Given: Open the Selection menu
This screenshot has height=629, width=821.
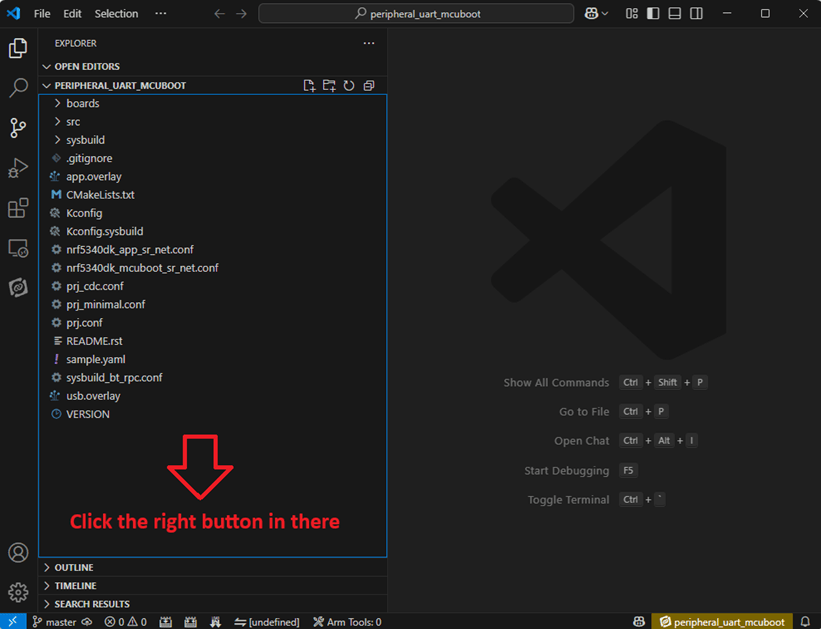Looking at the screenshot, I should [x=116, y=14].
